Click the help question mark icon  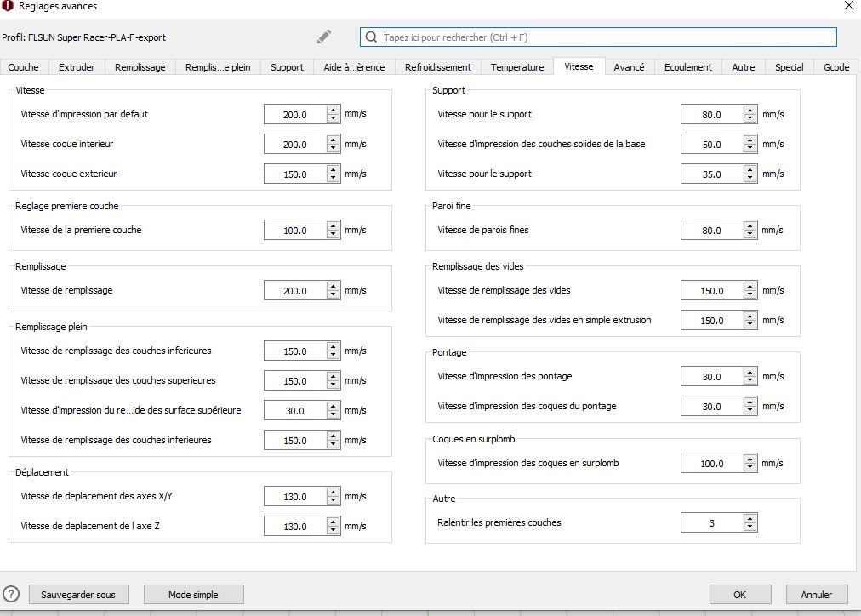(x=11, y=594)
